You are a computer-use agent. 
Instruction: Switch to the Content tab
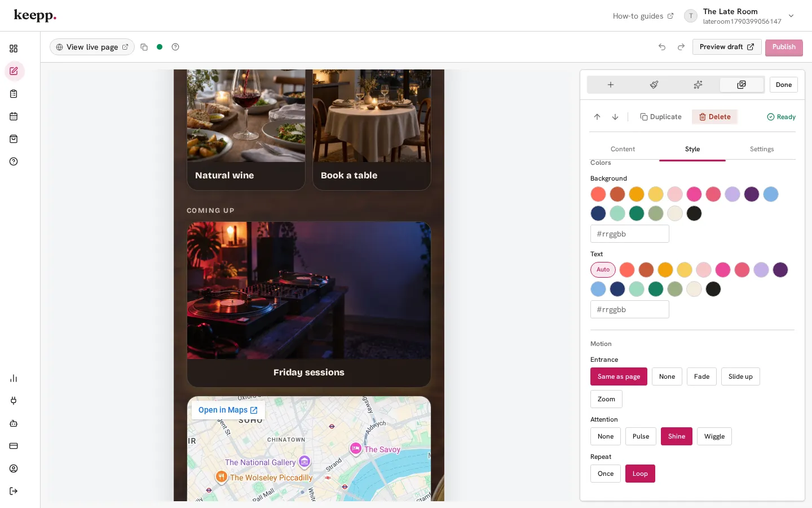coord(623,149)
